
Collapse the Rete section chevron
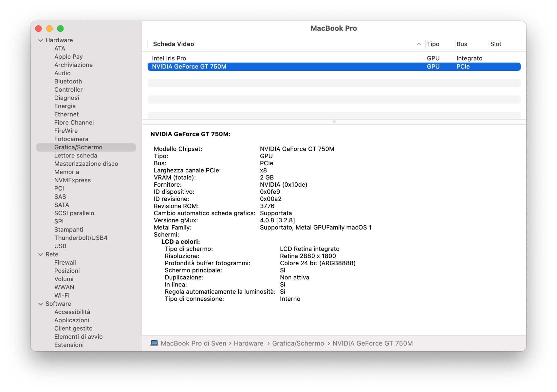pos(41,254)
